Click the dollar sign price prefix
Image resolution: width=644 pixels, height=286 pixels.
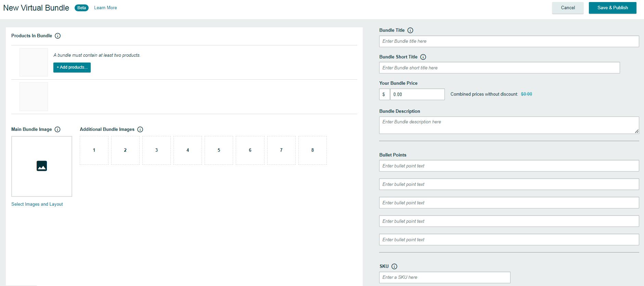(x=384, y=94)
